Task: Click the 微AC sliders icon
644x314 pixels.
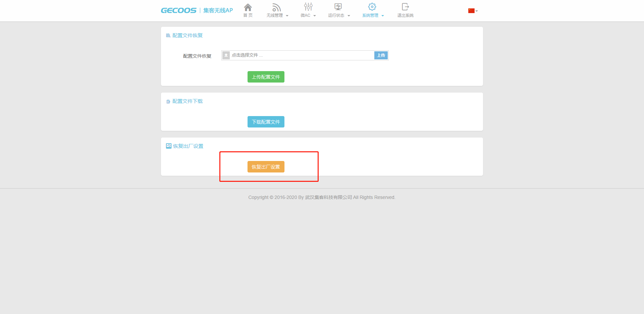Action: click(x=308, y=7)
